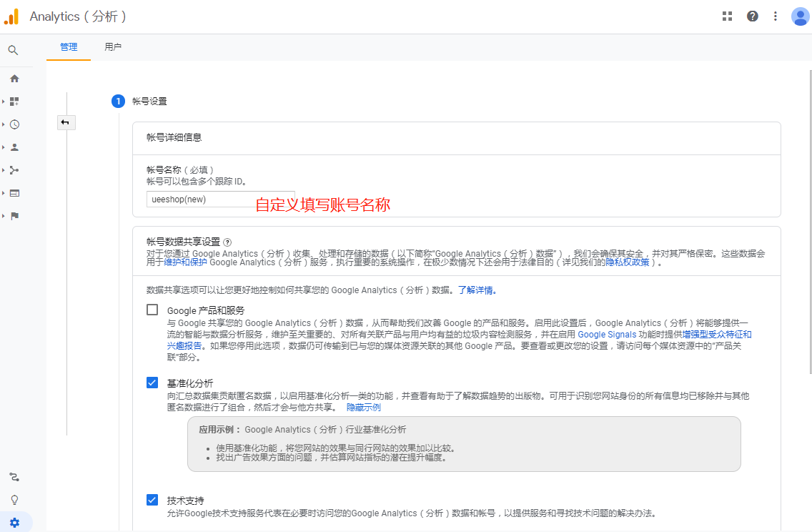
Task: Select step 1 帐号设置 heading
Action: point(149,102)
